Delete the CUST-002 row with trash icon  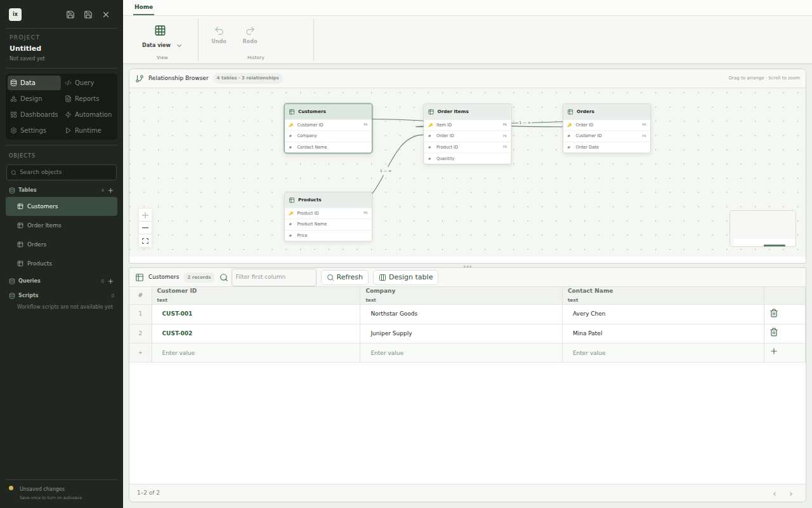click(x=774, y=332)
